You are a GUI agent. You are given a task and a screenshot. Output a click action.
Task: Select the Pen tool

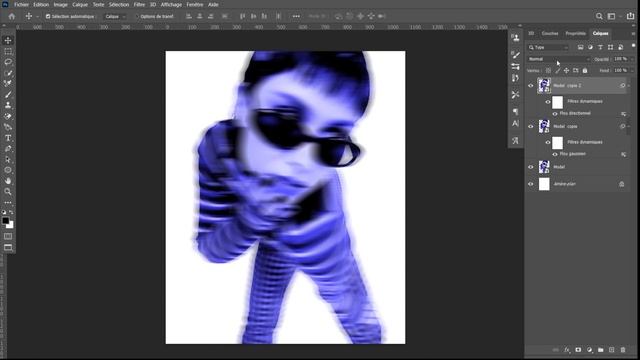tap(8, 149)
